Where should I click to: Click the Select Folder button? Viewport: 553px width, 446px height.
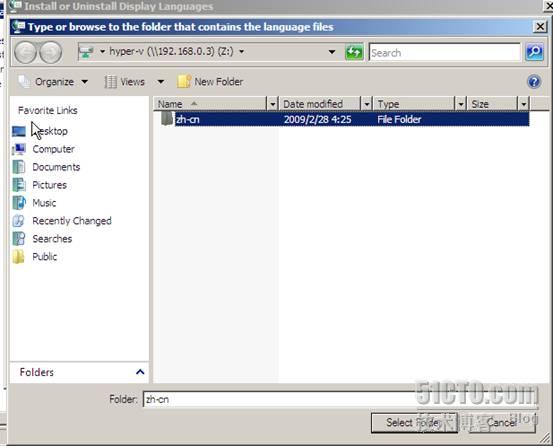pos(414,422)
